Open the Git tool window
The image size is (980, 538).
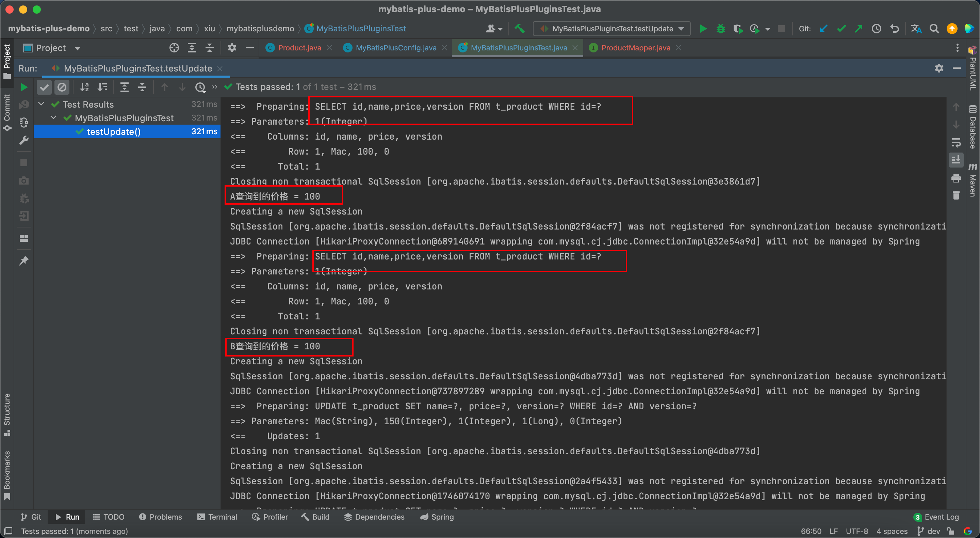pos(31,517)
